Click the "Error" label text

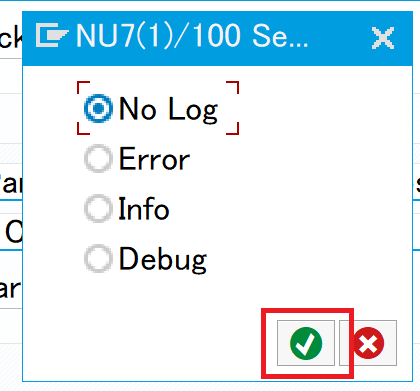[154, 159]
